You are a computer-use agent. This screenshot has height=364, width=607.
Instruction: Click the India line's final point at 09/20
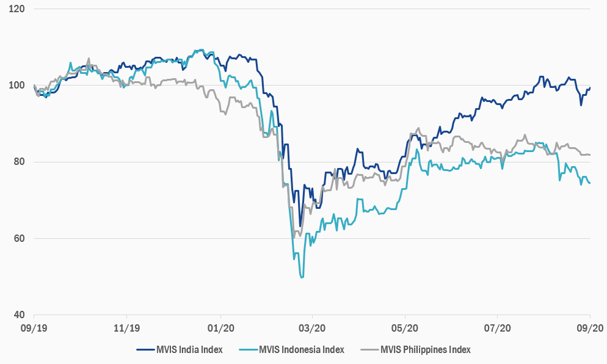click(590, 87)
